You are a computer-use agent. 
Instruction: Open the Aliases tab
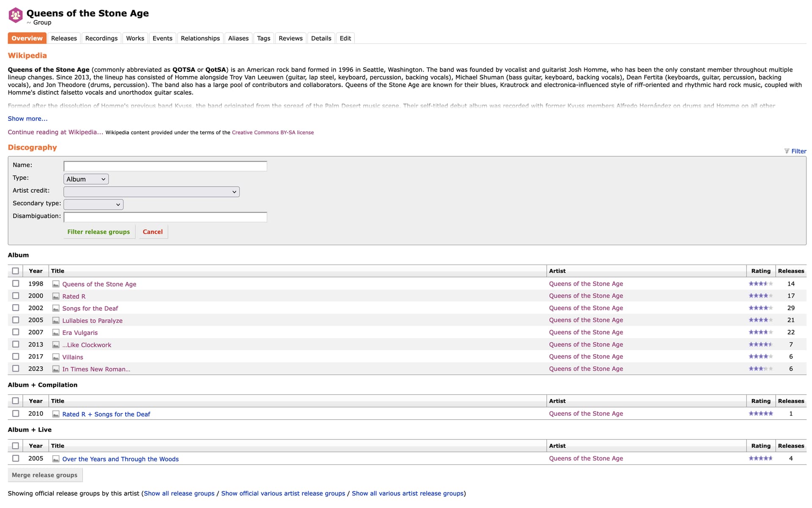click(x=238, y=38)
